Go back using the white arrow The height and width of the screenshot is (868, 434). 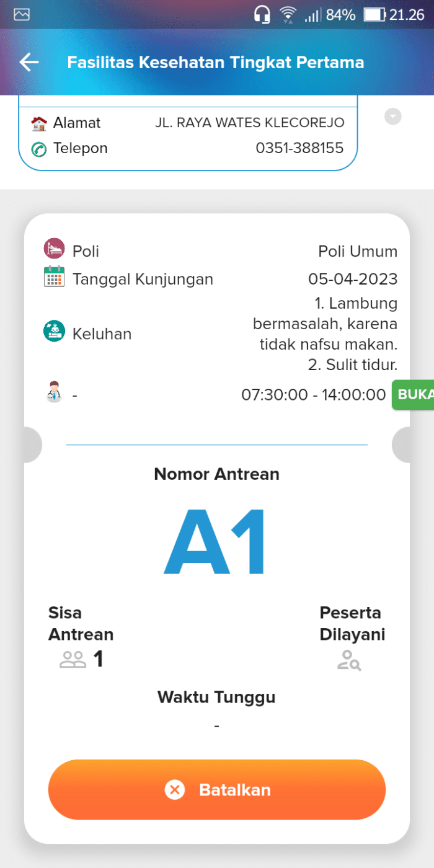click(29, 62)
